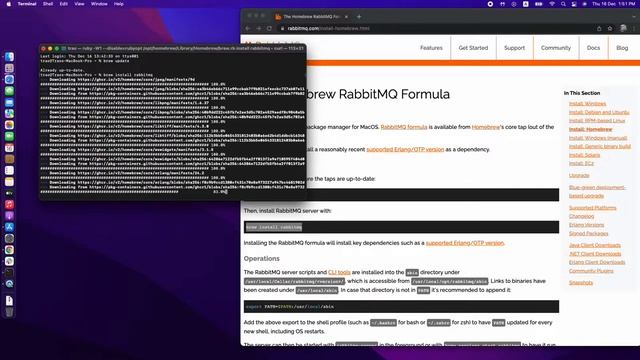
Task: Open Messages from the Dock
Action: (9, 91)
